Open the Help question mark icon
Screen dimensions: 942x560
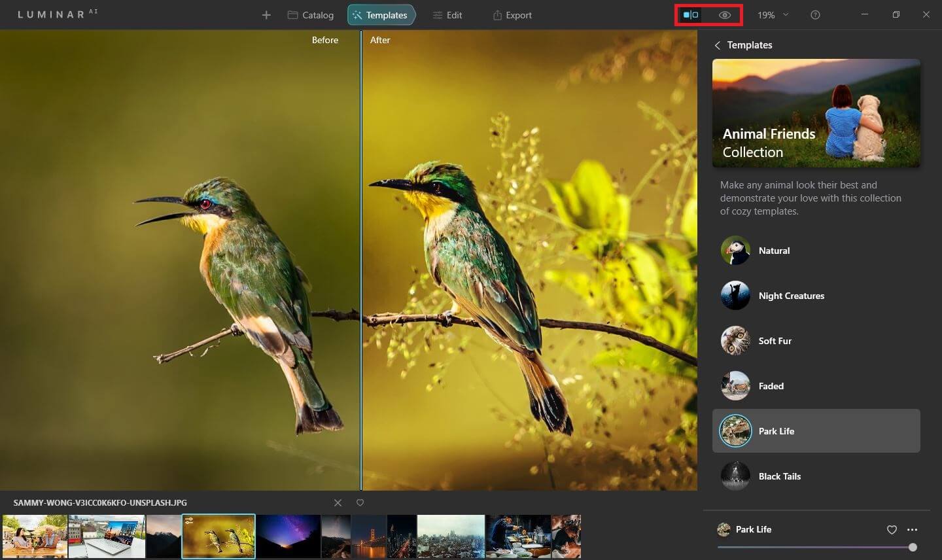815,14
